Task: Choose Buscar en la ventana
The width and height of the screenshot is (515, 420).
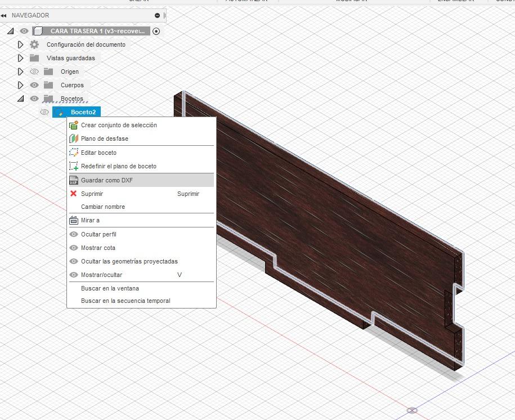Action: [x=141, y=289]
